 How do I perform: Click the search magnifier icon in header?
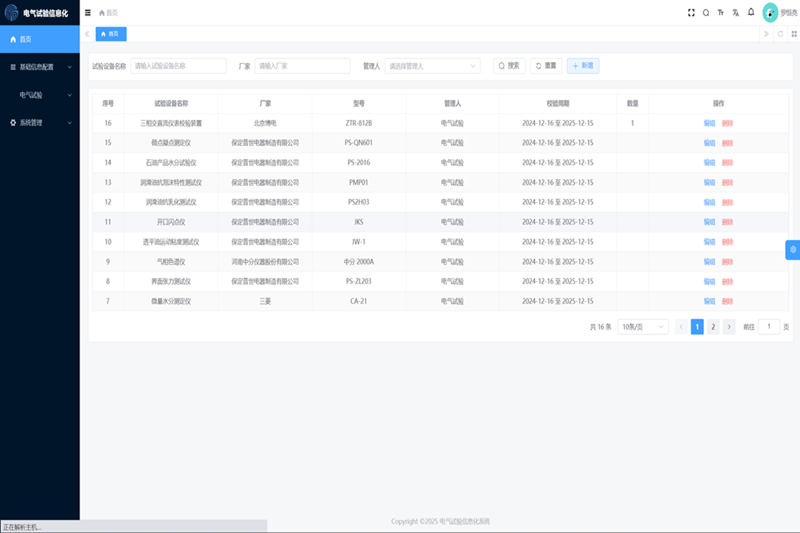(x=706, y=13)
